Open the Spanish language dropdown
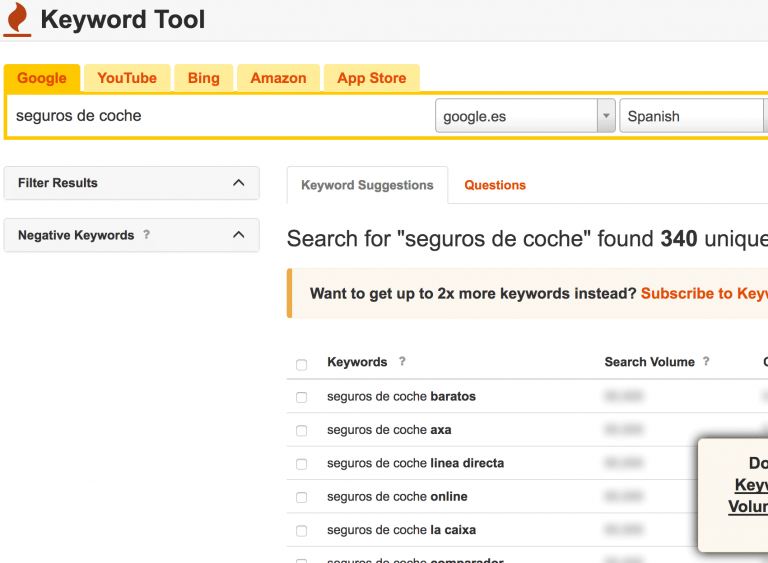The image size is (768, 563). (692, 116)
